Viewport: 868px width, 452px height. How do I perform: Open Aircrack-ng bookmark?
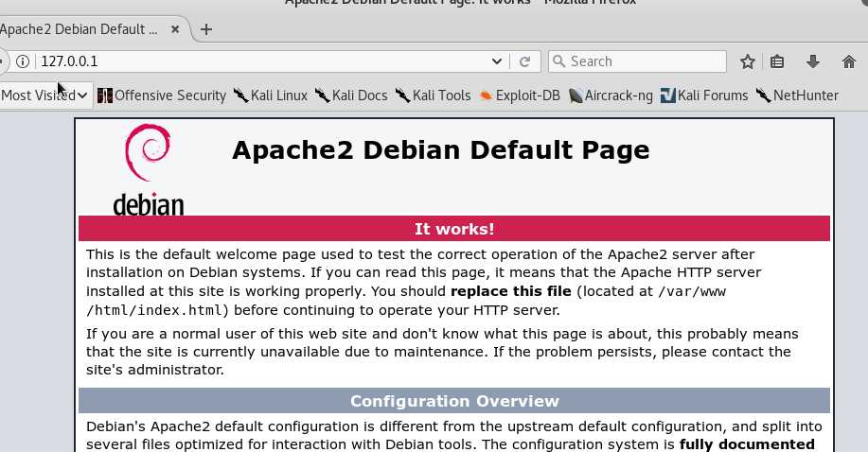(611, 96)
